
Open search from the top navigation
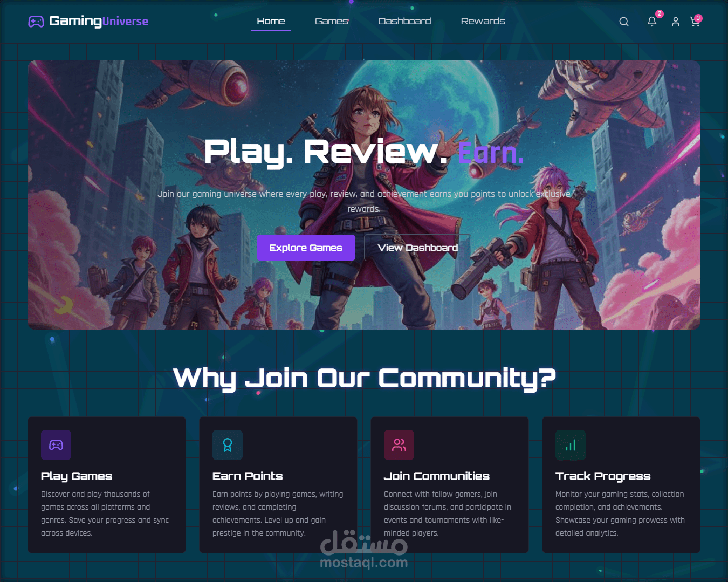click(x=624, y=22)
